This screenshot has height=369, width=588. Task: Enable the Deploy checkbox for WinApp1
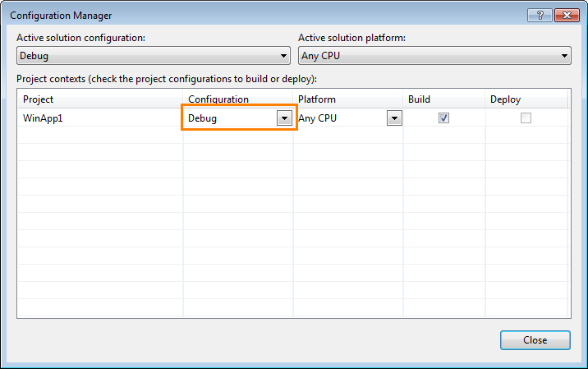526,118
